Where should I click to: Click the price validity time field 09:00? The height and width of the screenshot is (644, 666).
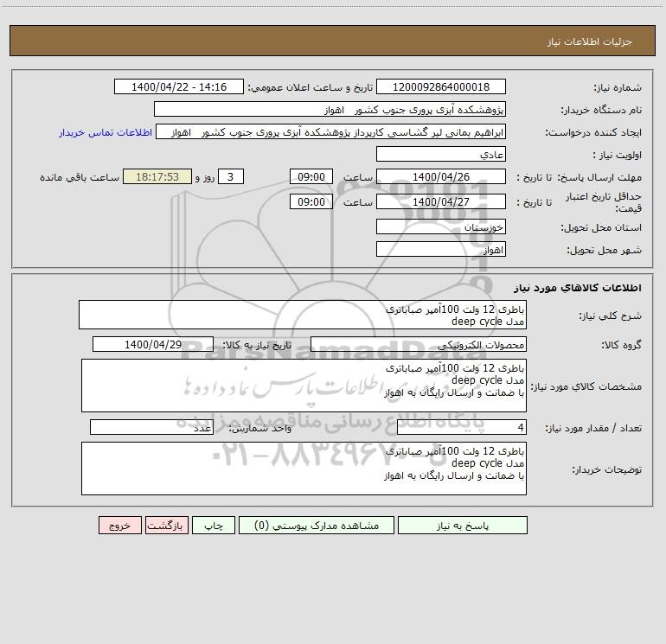pos(311,201)
